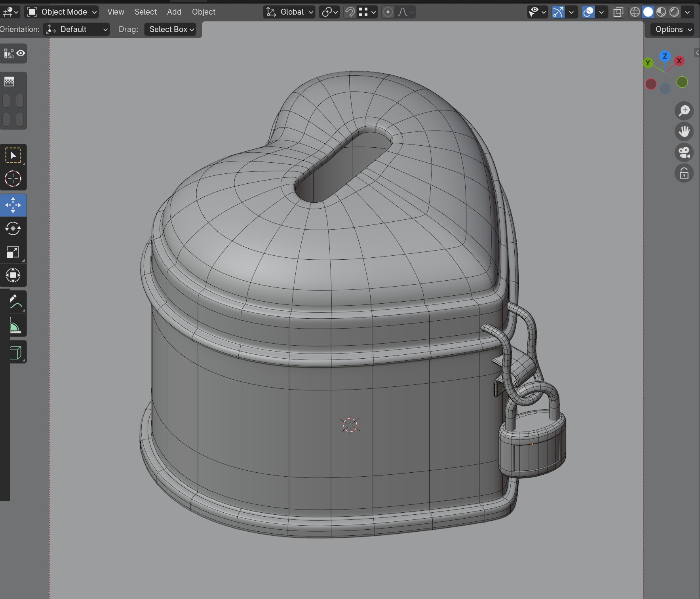Viewport: 700px width, 599px height.
Task: Open the pivot point dropdown
Action: pos(330,12)
